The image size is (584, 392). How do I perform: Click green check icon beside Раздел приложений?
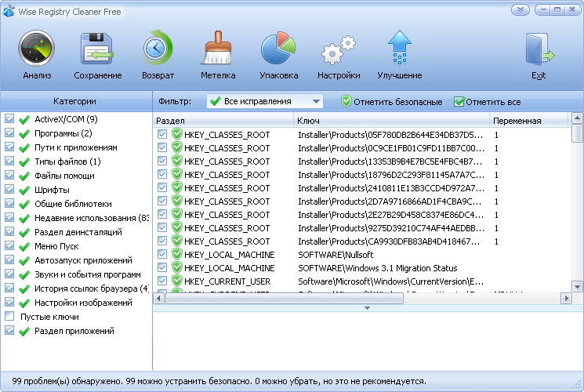tap(24, 332)
